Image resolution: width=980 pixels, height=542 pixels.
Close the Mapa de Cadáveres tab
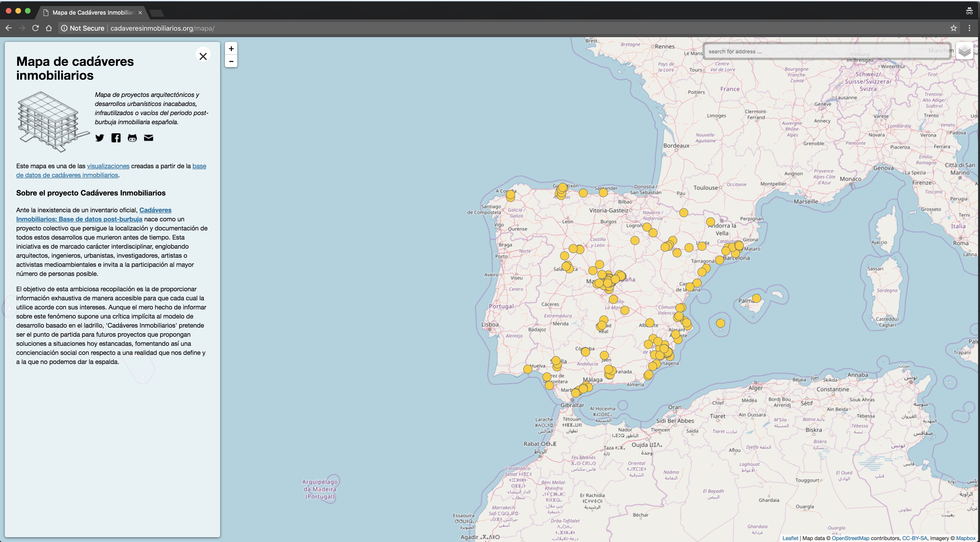(140, 12)
